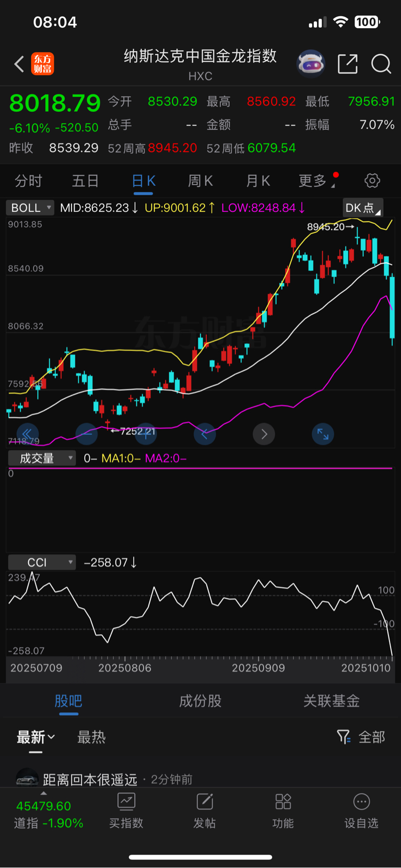Select the 日K chart tab
This screenshot has width=401, height=868.
click(144, 181)
